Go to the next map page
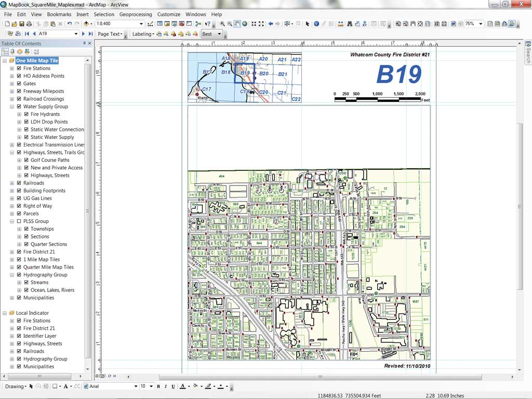 coord(84,34)
